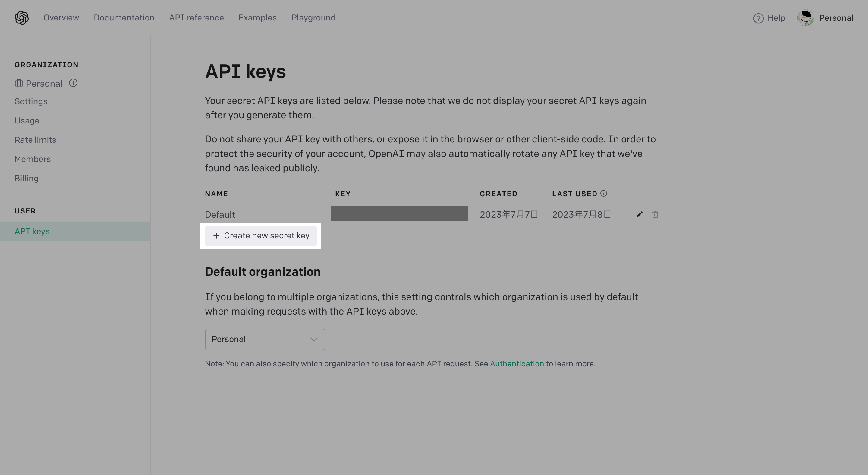868x475 pixels.
Task: Switch to the Playground
Action: [x=313, y=17]
